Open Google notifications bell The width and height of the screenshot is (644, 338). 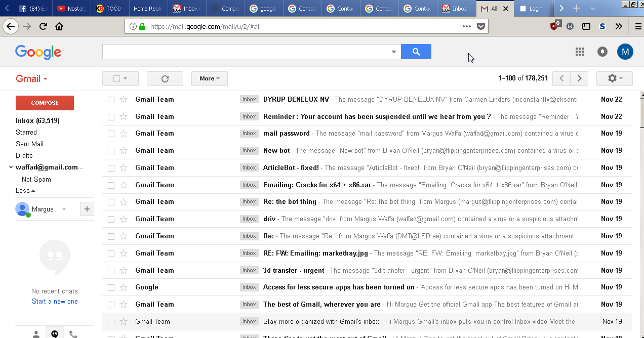(602, 52)
